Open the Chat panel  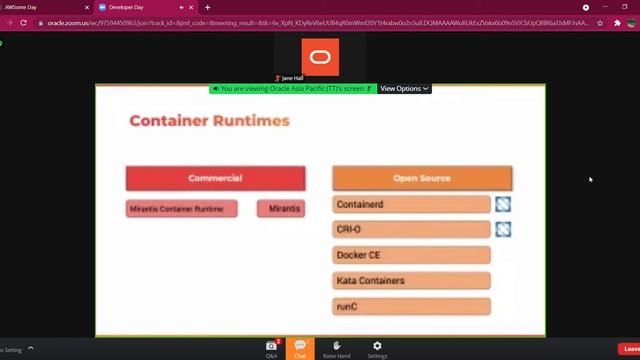click(x=300, y=349)
